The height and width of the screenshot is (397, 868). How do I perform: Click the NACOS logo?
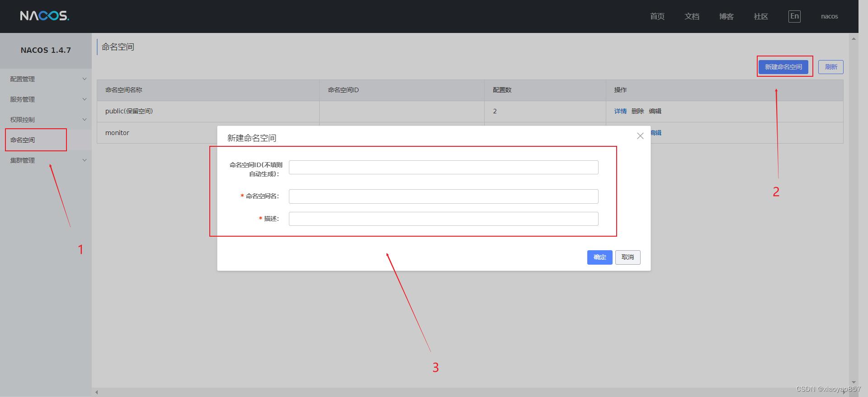(44, 16)
